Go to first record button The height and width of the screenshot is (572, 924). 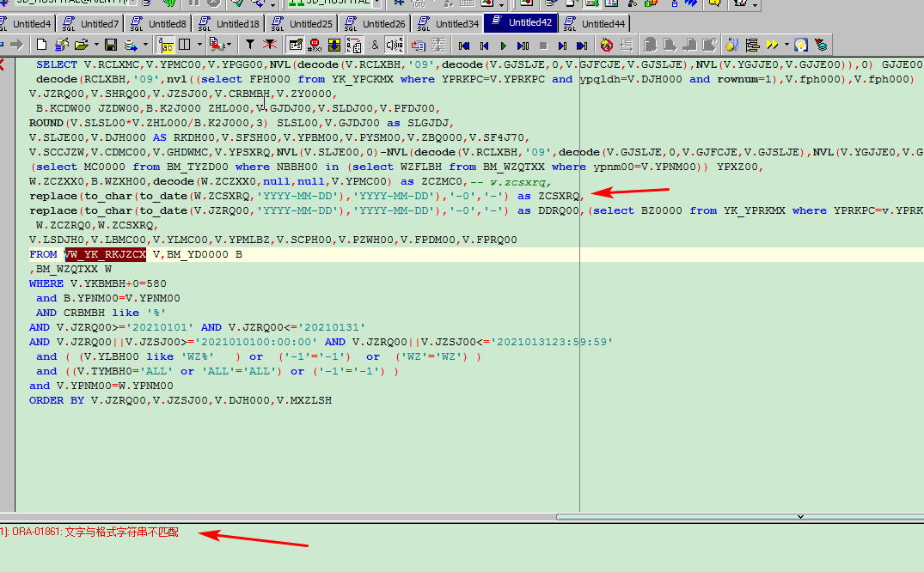point(464,46)
